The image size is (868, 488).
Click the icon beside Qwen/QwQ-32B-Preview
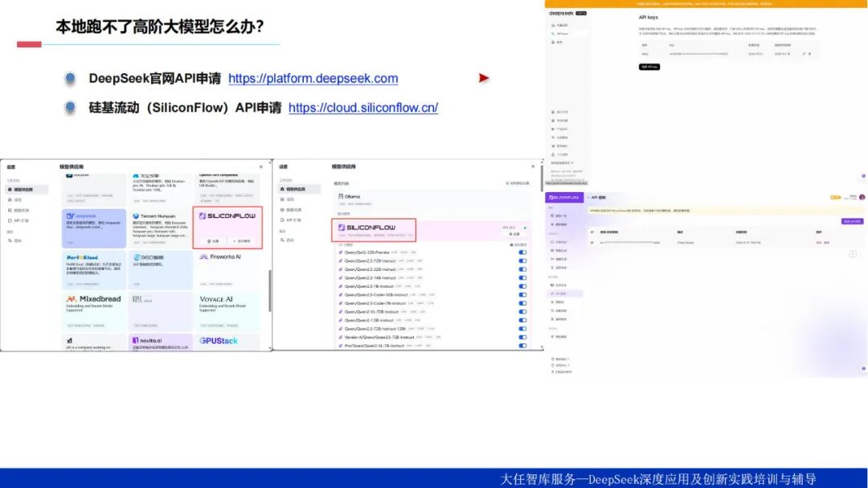tap(341, 252)
